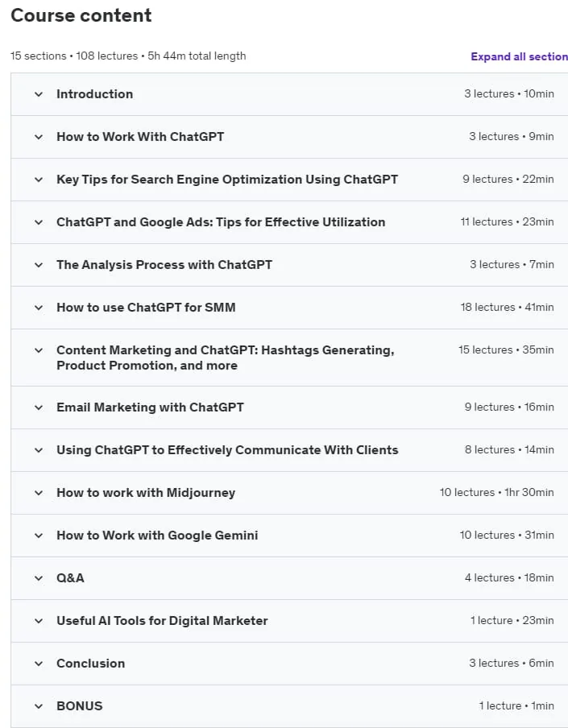
Task: Expand the BONUS section chevron
Action: click(x=39, y=706)
